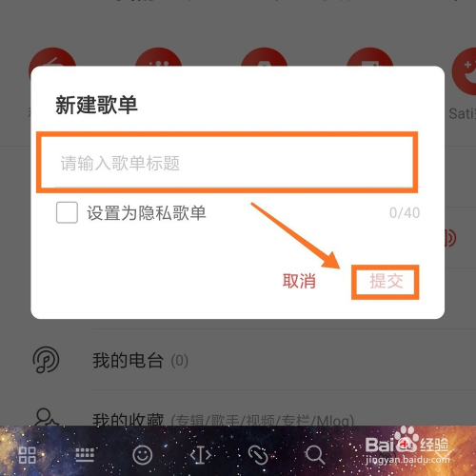
Task: Submit the playlist with 提交 button
Action: [x=387, y=281]
